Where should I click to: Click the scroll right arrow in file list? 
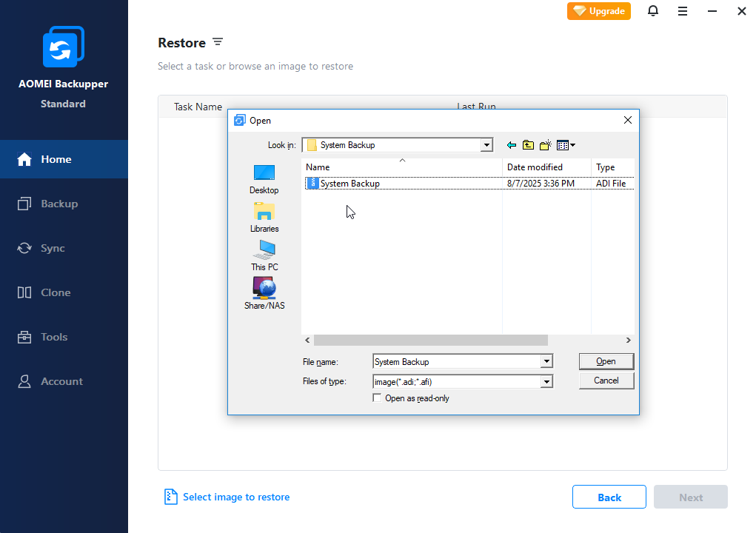[x=628, y=341]
